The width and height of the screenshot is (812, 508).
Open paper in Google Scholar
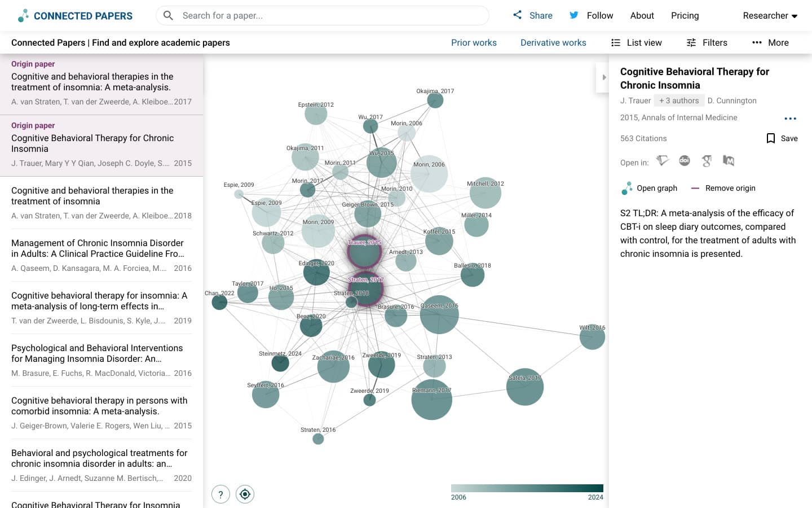pyautogui.click(x=707, y=161)
